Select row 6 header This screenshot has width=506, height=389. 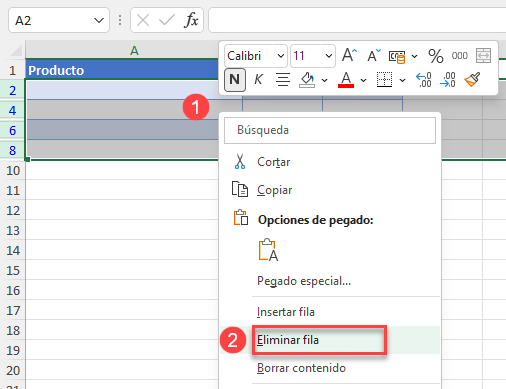[13, 130]
